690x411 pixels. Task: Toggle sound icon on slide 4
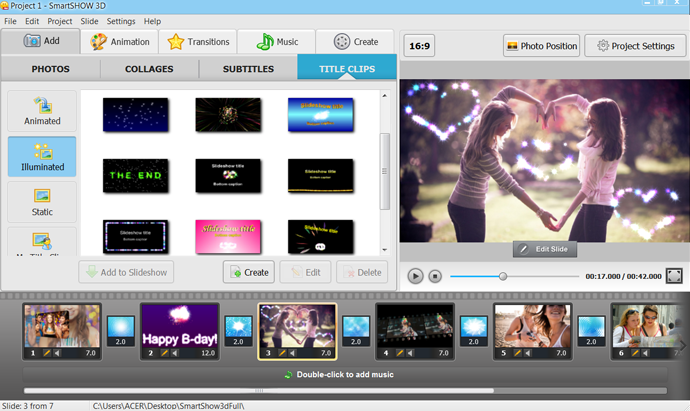[x=410, y=353]
